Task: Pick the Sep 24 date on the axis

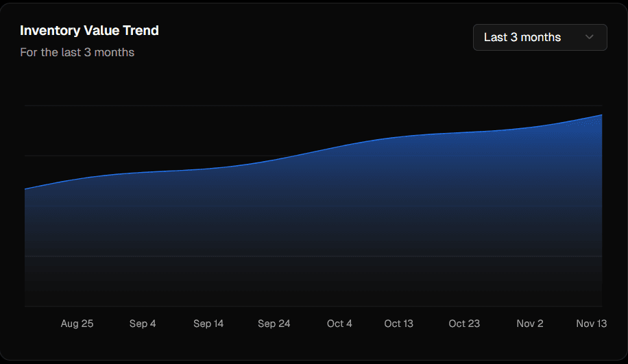Action: [x=274, y=324]
